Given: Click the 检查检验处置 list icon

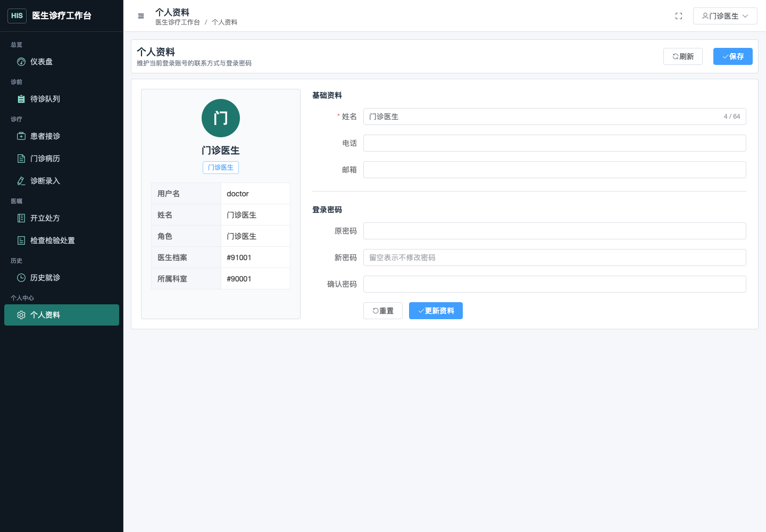Looking at the screenshot, I should pos(21,240).
